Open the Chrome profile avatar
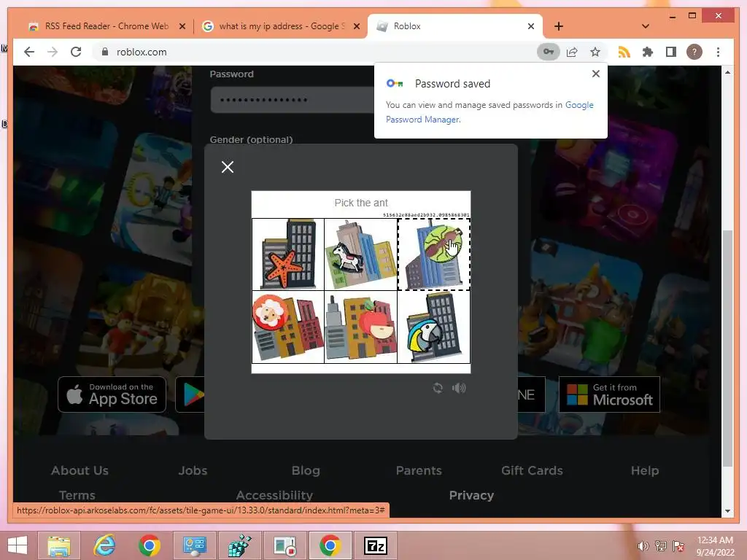Screen dimensions: 747x560 [694, 52]
